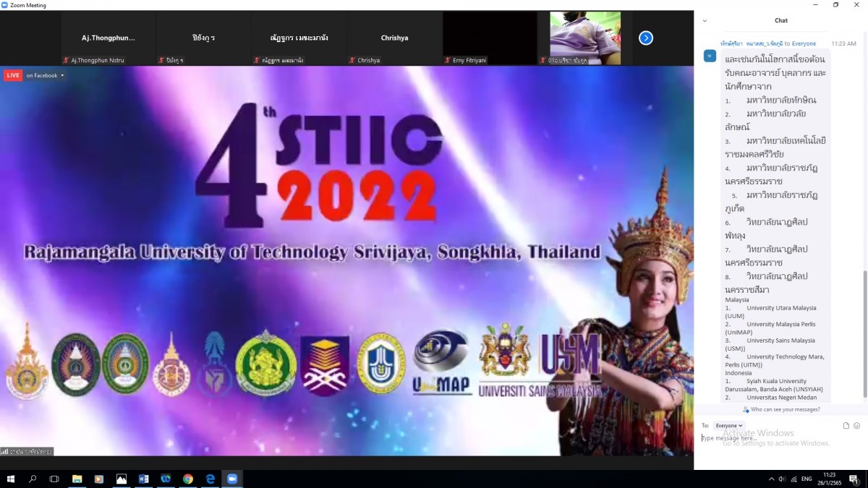Open Task View on the taskbar
Screen dimensions: 868x488
[54, 479]
